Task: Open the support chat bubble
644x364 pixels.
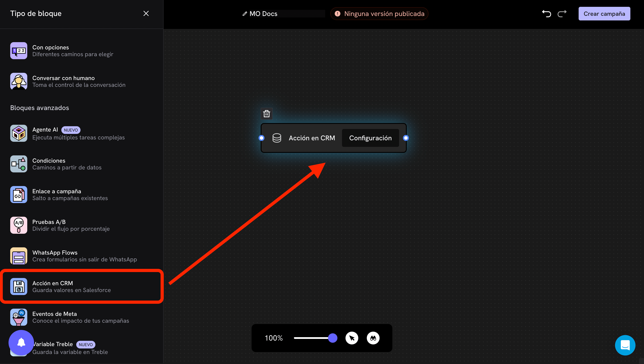Action: [x=625, y=345]
